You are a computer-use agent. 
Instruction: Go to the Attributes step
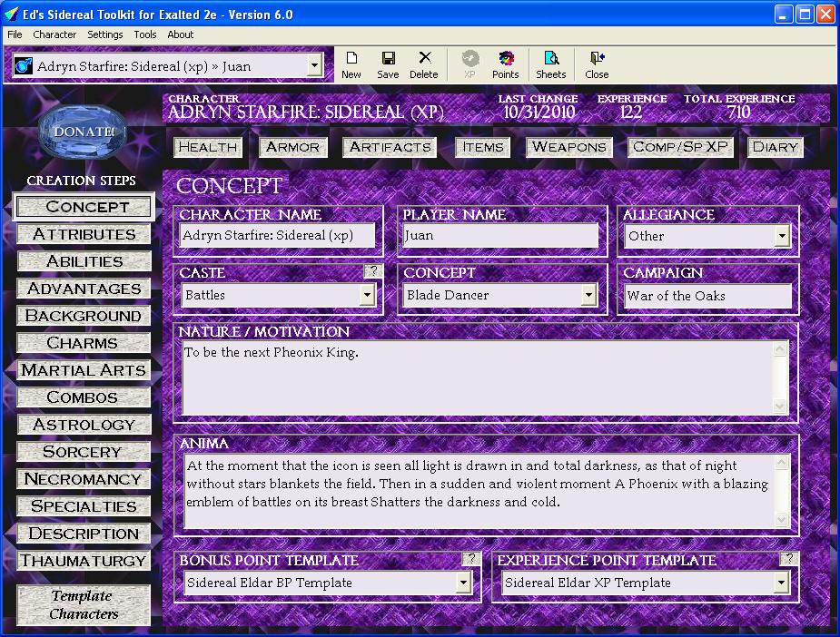pos(84,234)
